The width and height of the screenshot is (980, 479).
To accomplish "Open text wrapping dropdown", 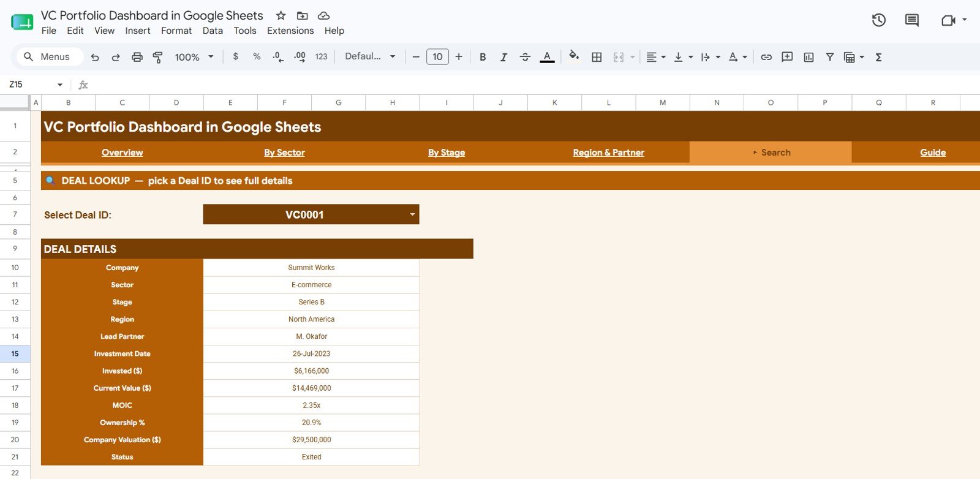I will (710, 57).
